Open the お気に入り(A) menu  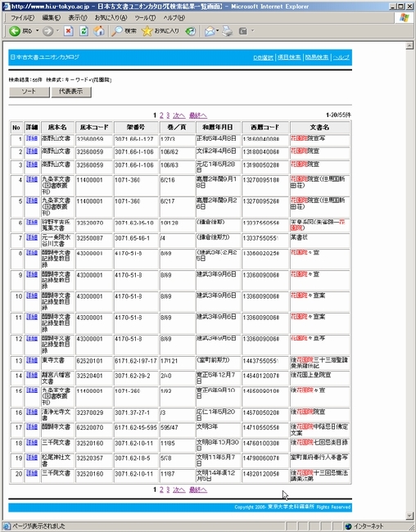pos(111,18)
